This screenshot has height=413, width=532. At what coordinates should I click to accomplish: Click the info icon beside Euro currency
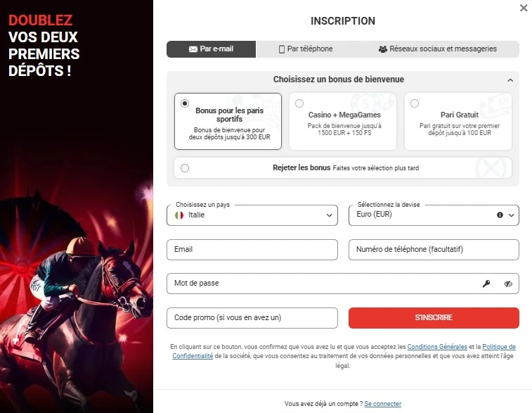[500, 215]
